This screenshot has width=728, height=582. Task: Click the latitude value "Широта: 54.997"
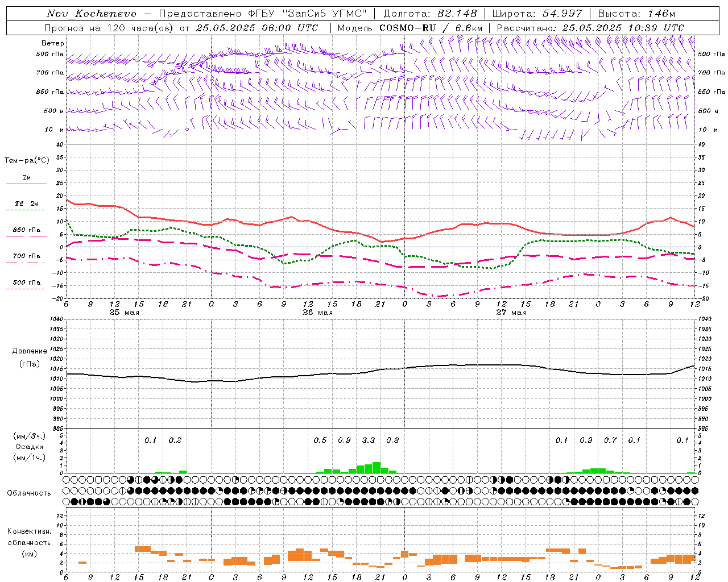pos(537,14)
